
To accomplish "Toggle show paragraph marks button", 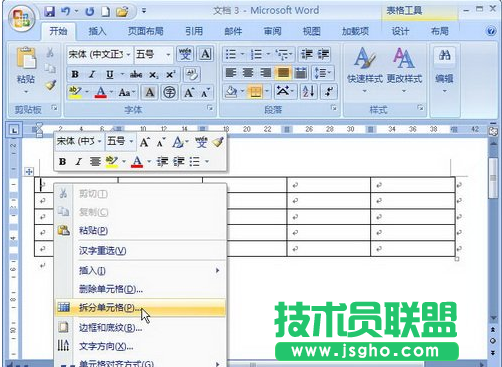I will tap(329, 91).
